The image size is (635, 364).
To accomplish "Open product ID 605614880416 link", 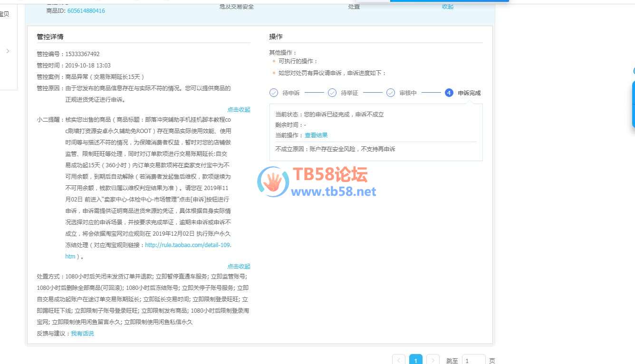I will pyautogui.click(x=86, y=10).
